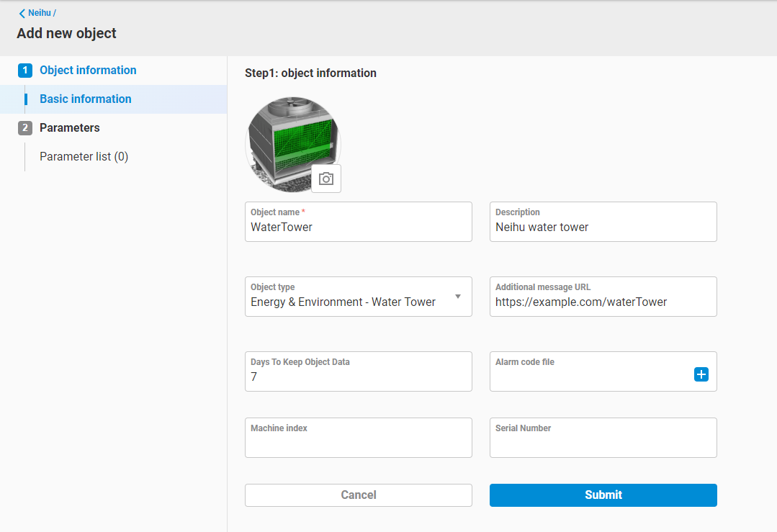Open Parameter list (0)

click(84, 157)
